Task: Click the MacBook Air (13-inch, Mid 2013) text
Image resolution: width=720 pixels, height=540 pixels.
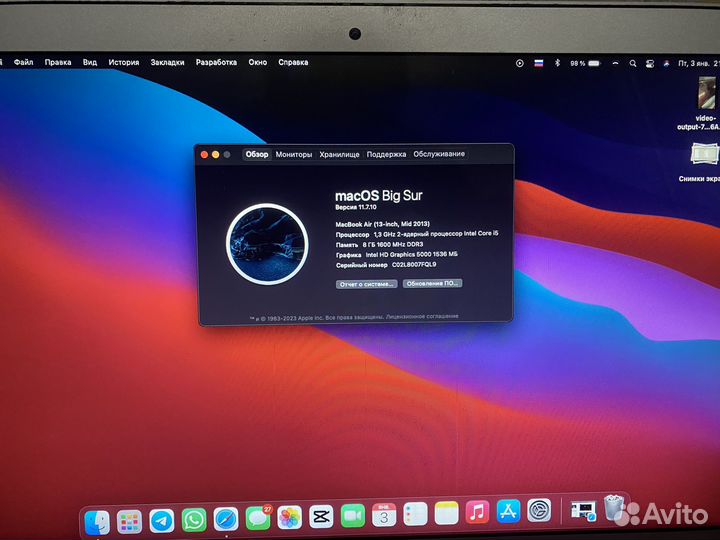Action: tap(382, 224)
